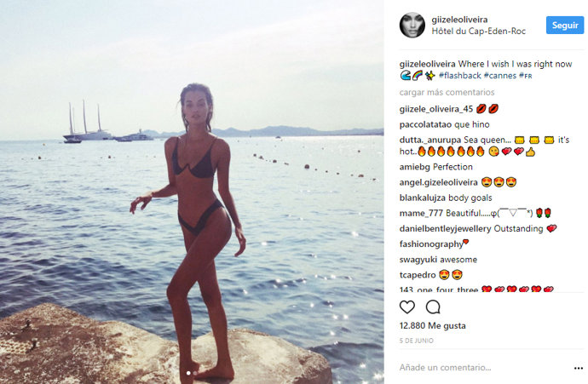Load more comments via cargar más comentarios
The width and height of the screenshot is (588, 384).
point(447,92)
